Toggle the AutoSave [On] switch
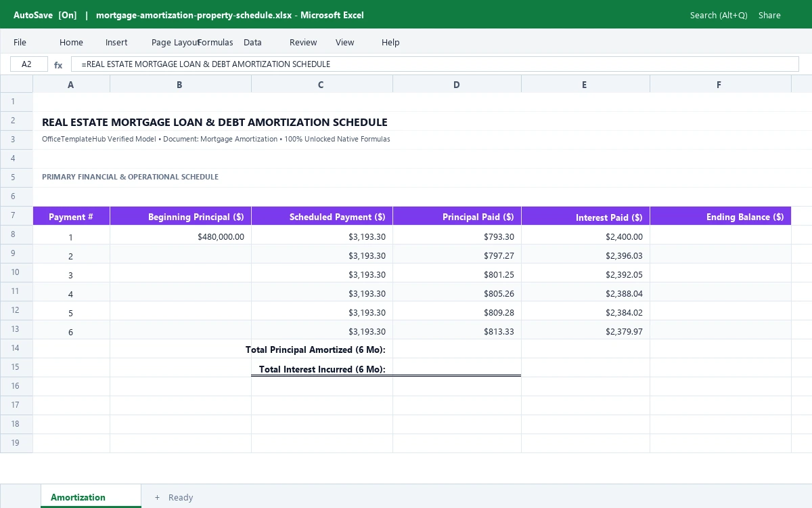Image resolution: width=812 pixels, height=508 pixels. click(x=45, y=15)
